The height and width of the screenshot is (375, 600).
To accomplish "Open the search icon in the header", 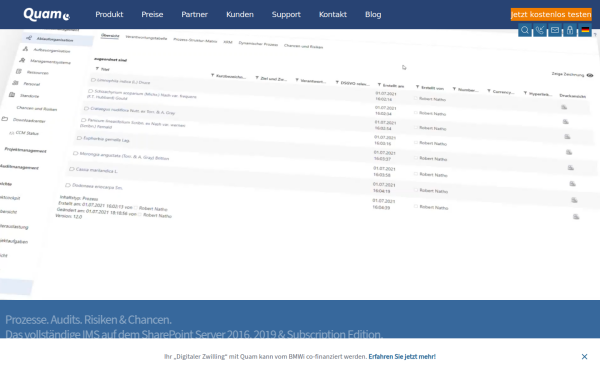I will 525,30.
